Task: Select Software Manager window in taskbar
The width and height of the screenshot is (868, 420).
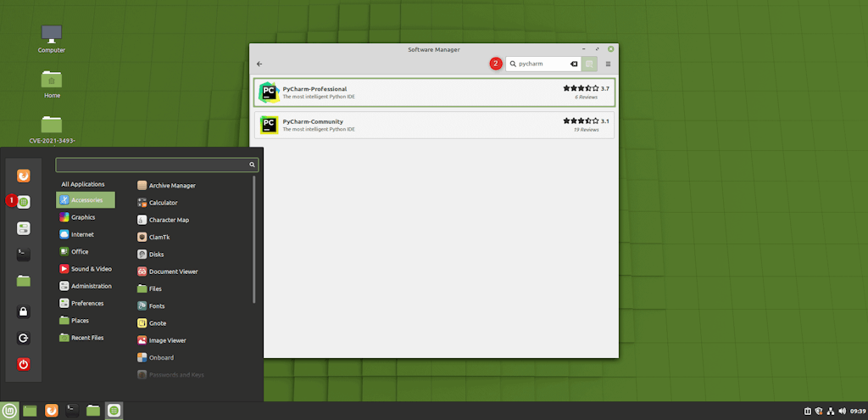Action: 114,411
